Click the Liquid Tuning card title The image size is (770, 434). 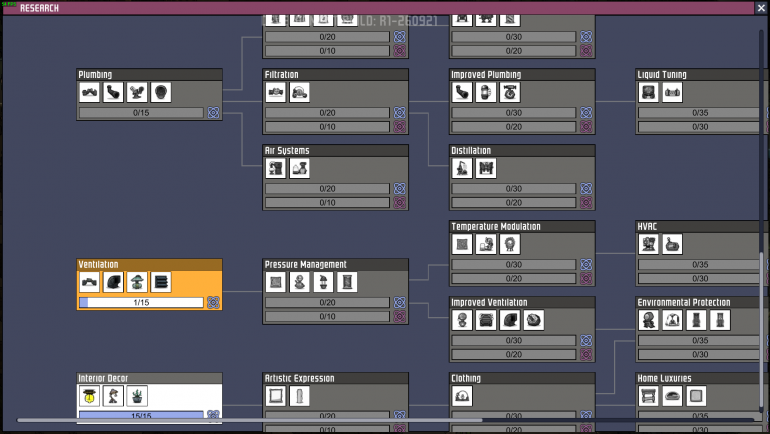(661, 75)
